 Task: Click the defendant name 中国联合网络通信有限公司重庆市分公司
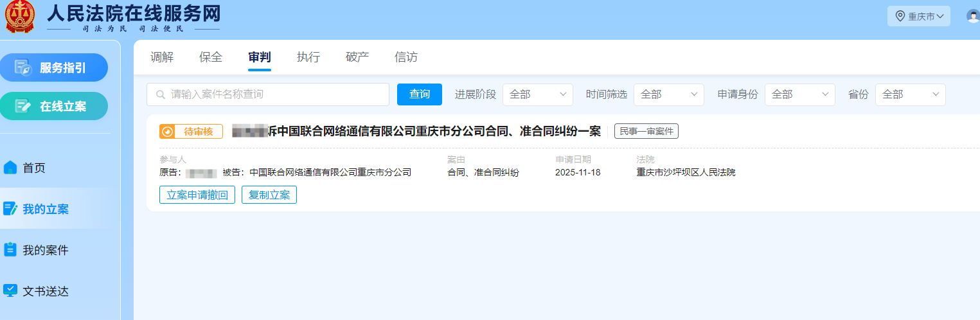coord(330,172)
